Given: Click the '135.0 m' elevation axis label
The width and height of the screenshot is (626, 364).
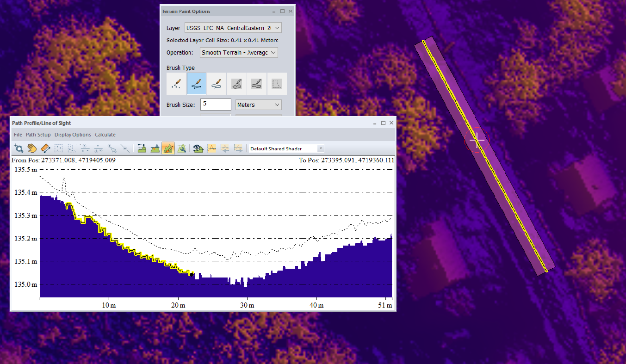Looking at the screenshot, I should pyautogui.click(x=26, y=284).
